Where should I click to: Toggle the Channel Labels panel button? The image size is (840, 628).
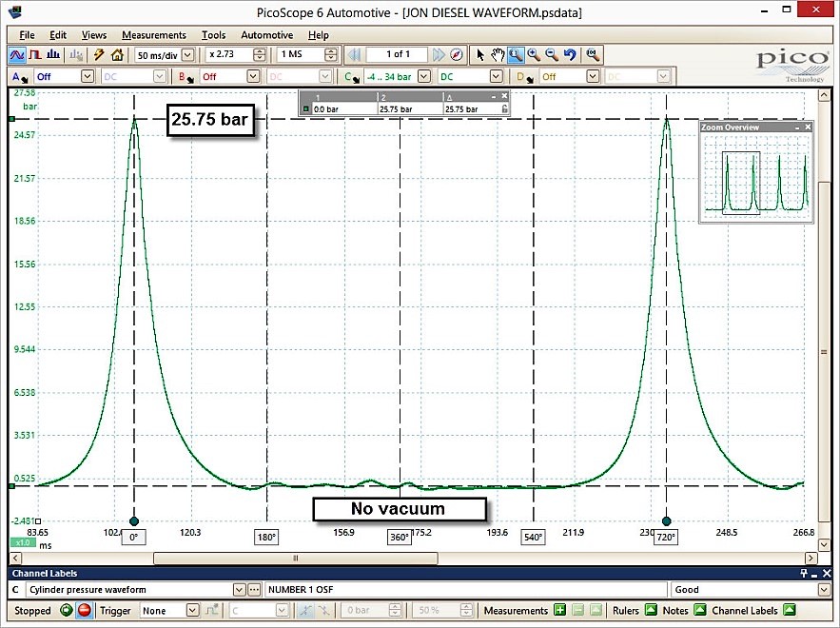(x=790, y=610)
